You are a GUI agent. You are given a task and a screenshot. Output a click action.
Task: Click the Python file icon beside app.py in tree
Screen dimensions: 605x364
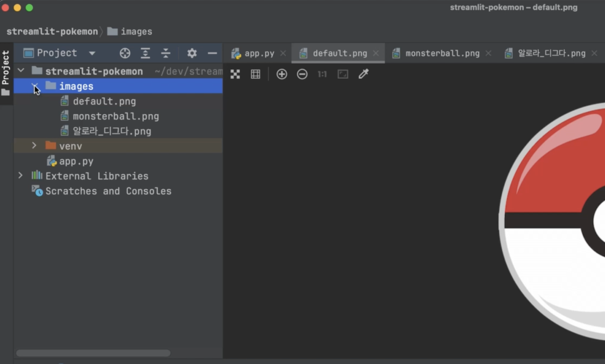(51, 161)
